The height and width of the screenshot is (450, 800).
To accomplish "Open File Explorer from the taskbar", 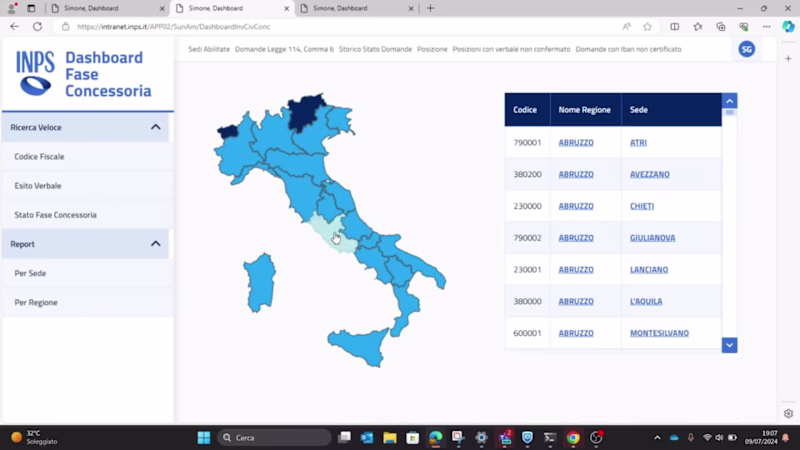I will pyautogui.click(x=390, y=437).
